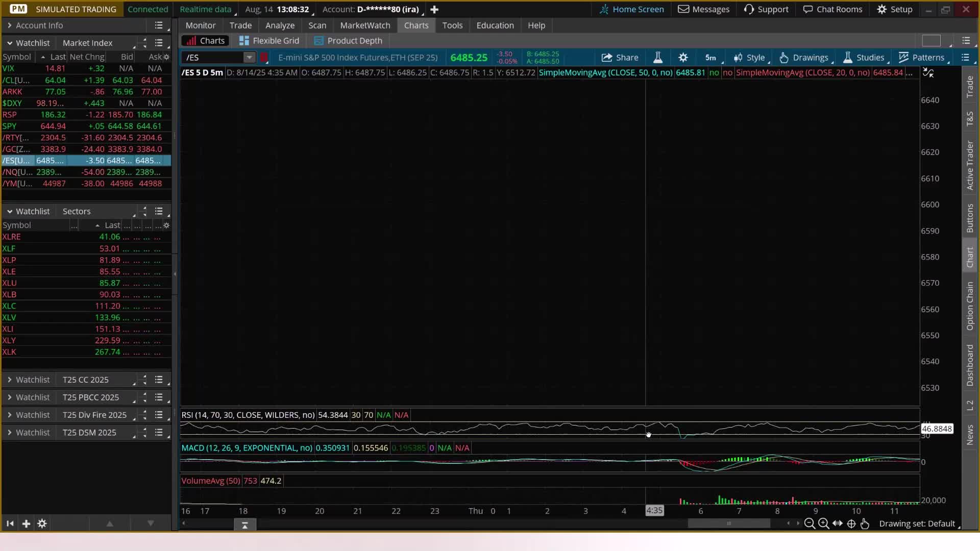
Task: Collapse the Market Index watchlist section
Action: (x=9, y=43)
